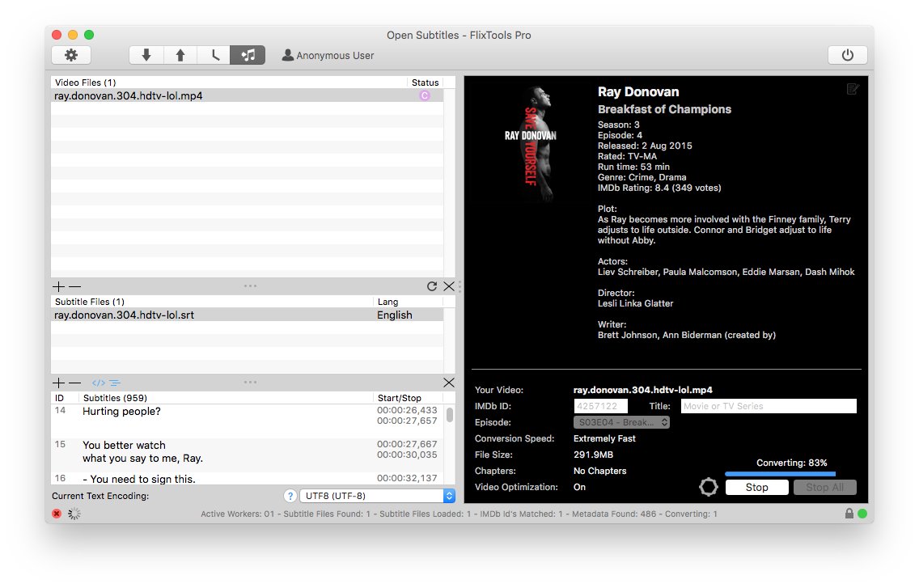Click the Converting 83% progress bar
Viewport: 919px width, 588px height.
point(780,474)
